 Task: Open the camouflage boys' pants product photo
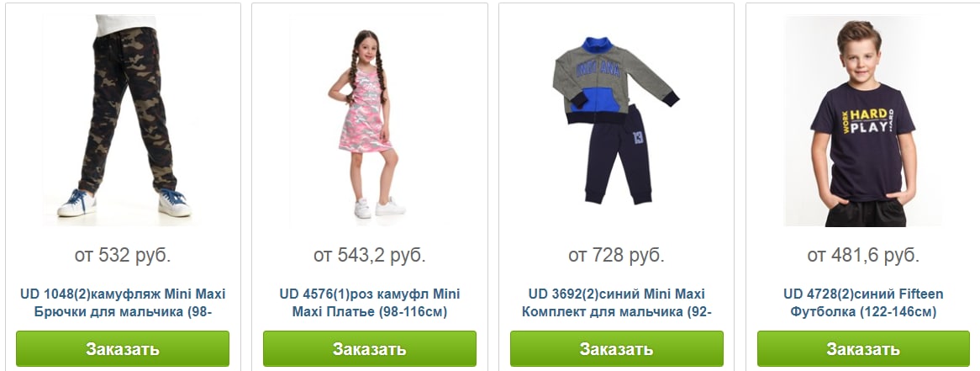(x=123, y=120)
